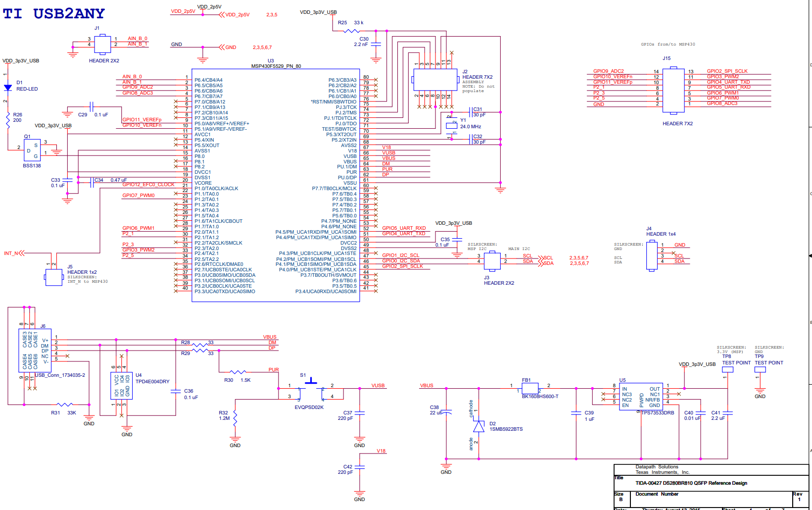Image resolution: width=812 pixels, height=510 pixels.
Task: Click the D1 RED-LED diode symbol
Action: point(8,88)
